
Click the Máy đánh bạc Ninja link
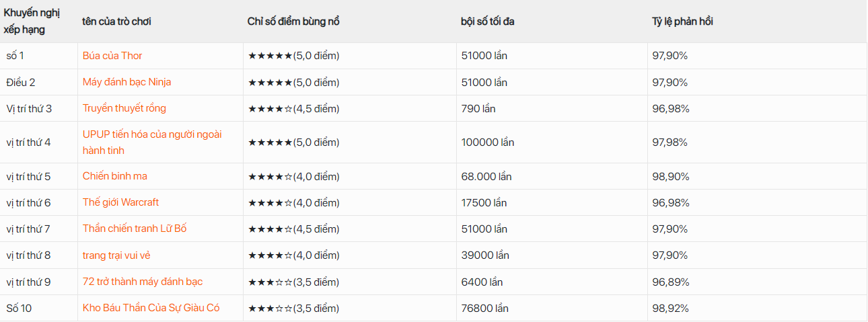point(126,82)
